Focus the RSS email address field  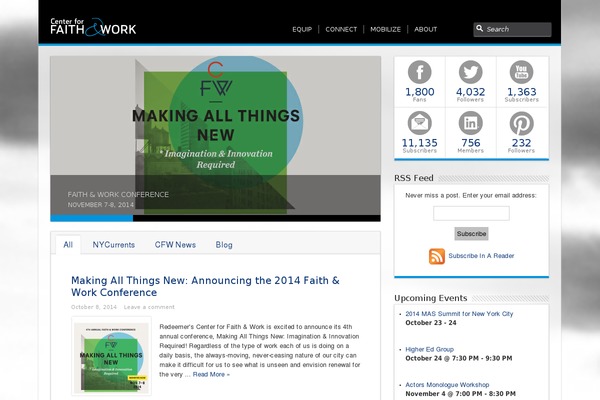tap(471, 213)
